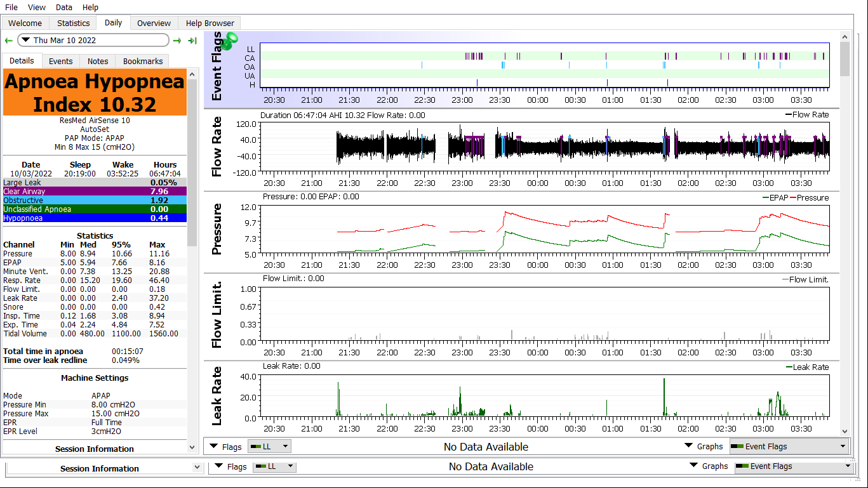Go to the previous day with the left green arrow
Screen dimensions: 868x488
[x=9, y=41]
